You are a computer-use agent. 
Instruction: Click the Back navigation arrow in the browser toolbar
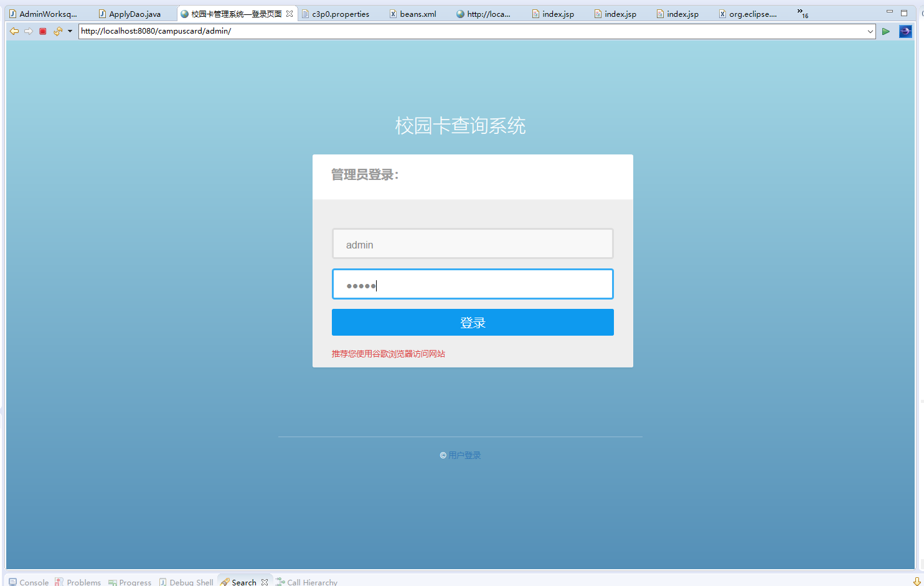(14, 31)
